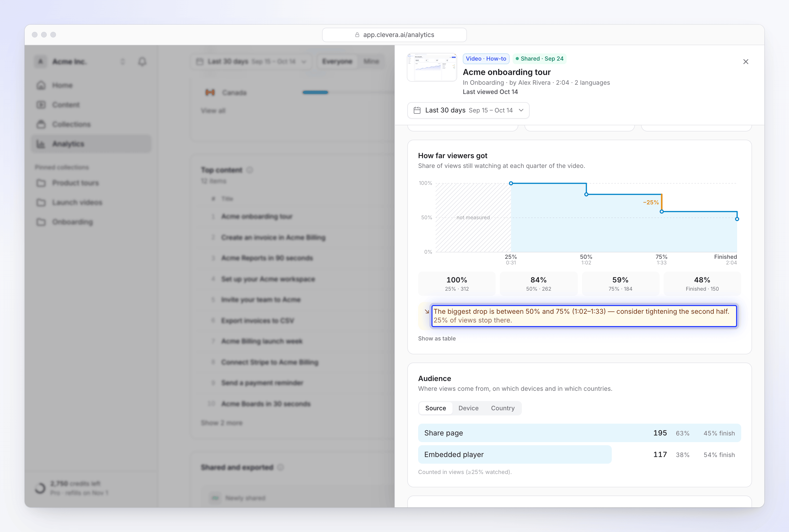Open Send a payment reminder row
The width and height of the screenshot is (789, 532).
click(x=262, y=383)
